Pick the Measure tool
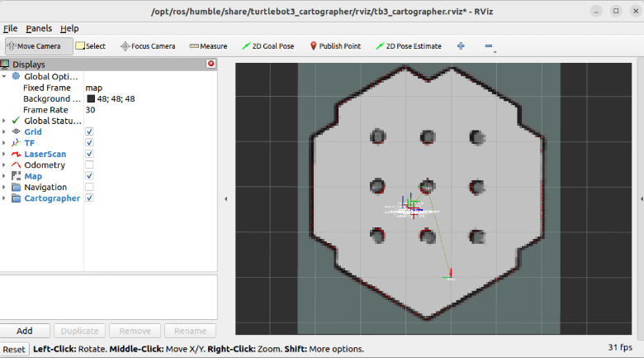This screenshot has width=644, height=358. point(208,46)
